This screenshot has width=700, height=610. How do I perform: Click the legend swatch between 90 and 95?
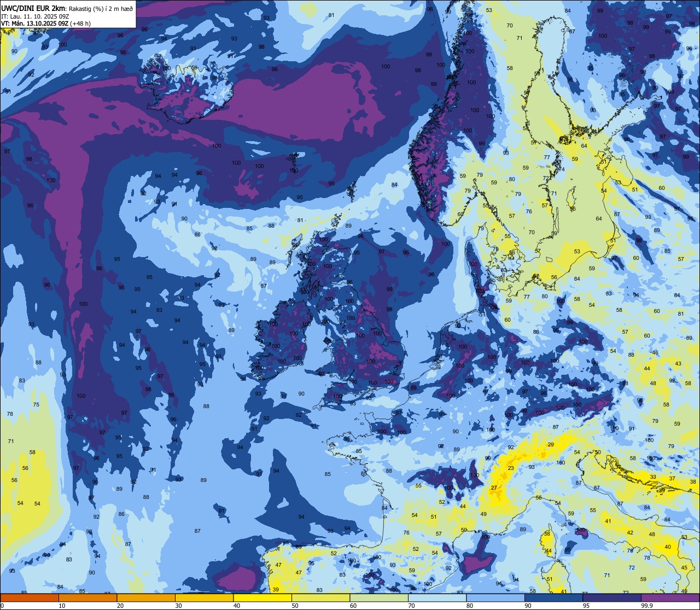point(553,597)
